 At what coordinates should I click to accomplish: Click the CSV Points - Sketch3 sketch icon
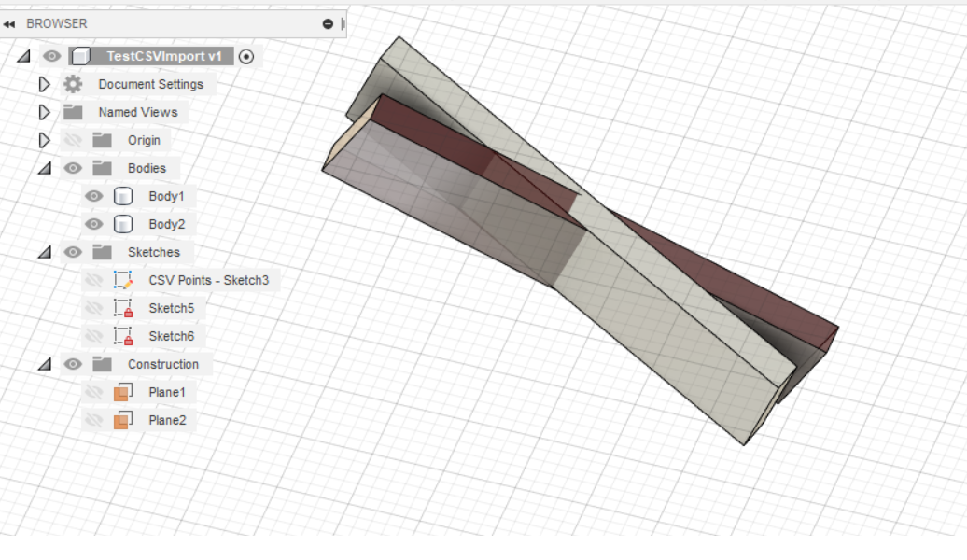(122, 280)
